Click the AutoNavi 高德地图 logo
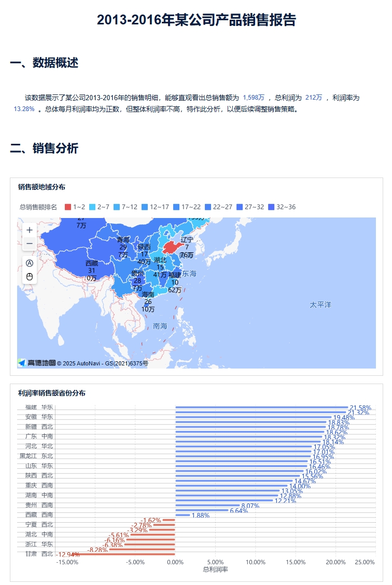This screenshot has width=392, height=585. (x=37, y=363)
